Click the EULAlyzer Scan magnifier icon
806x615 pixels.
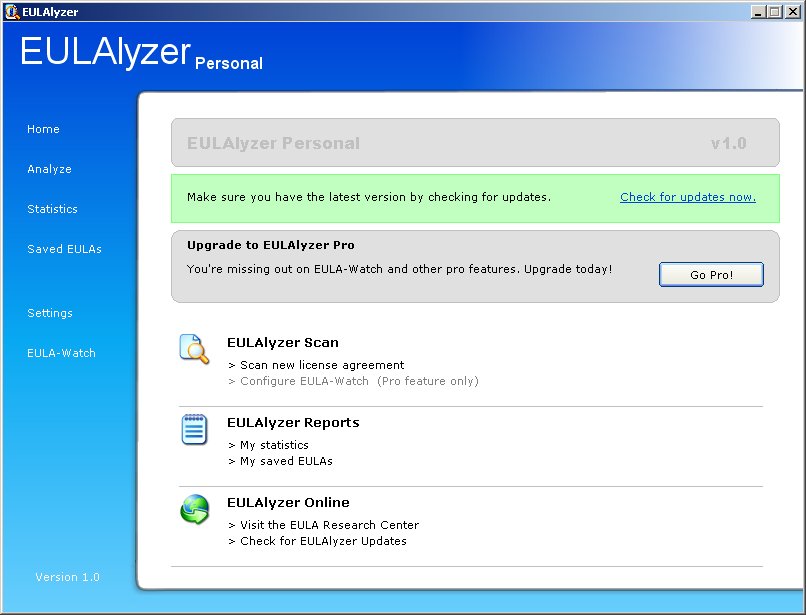pos(194,349)
